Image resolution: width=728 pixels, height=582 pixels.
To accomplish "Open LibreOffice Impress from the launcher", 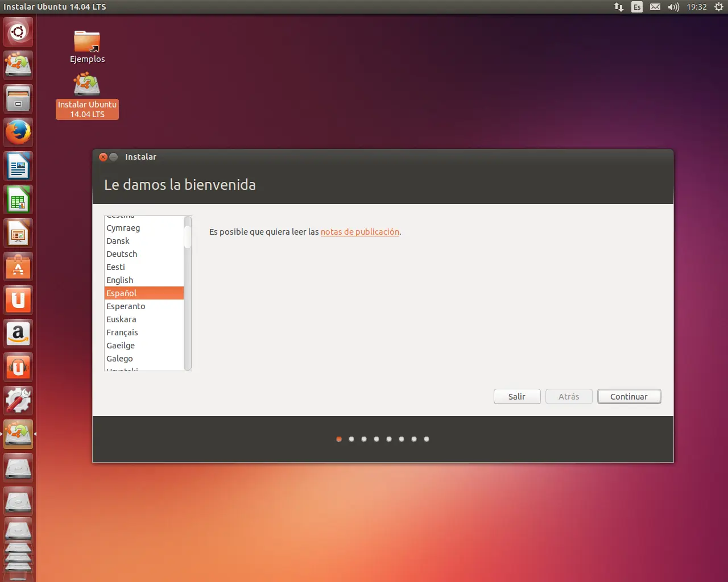I will [18, 233].
